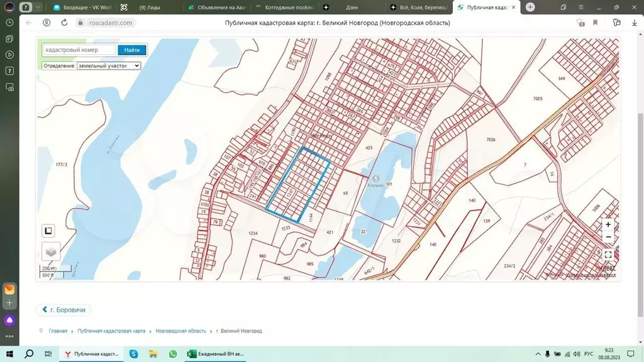The image size is (644, 362).
Task: Open a new browser tab
Action: point(530,8)
